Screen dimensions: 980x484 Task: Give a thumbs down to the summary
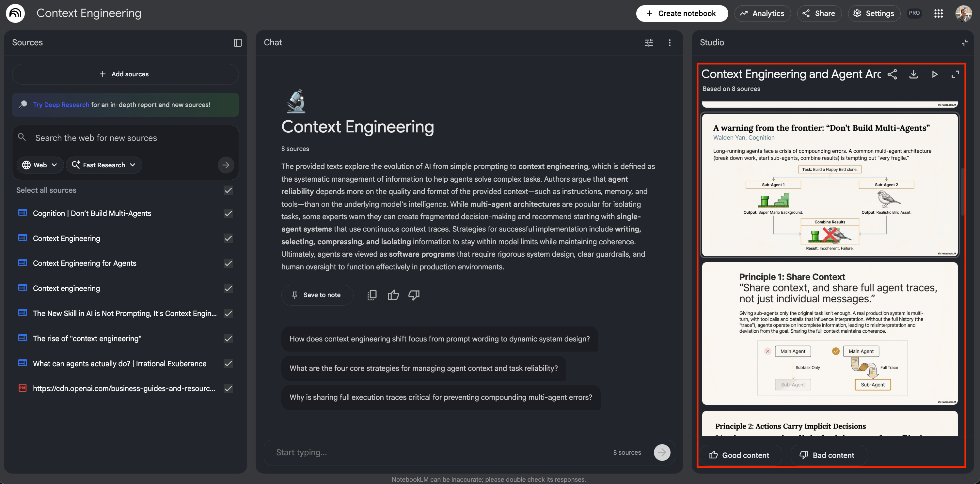pyautogui.click(x=414, y=295)
